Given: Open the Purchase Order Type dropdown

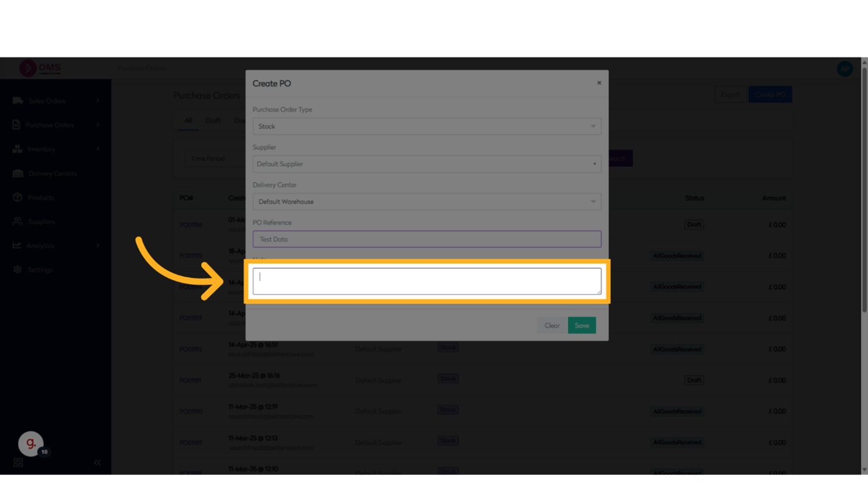Looking at the screenshot, I should (427, 126).
